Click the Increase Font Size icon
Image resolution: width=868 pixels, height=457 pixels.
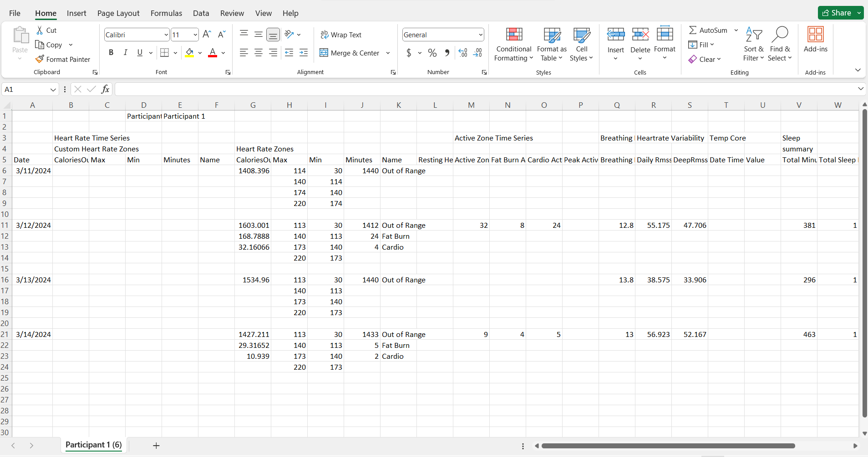pos(207,35)
